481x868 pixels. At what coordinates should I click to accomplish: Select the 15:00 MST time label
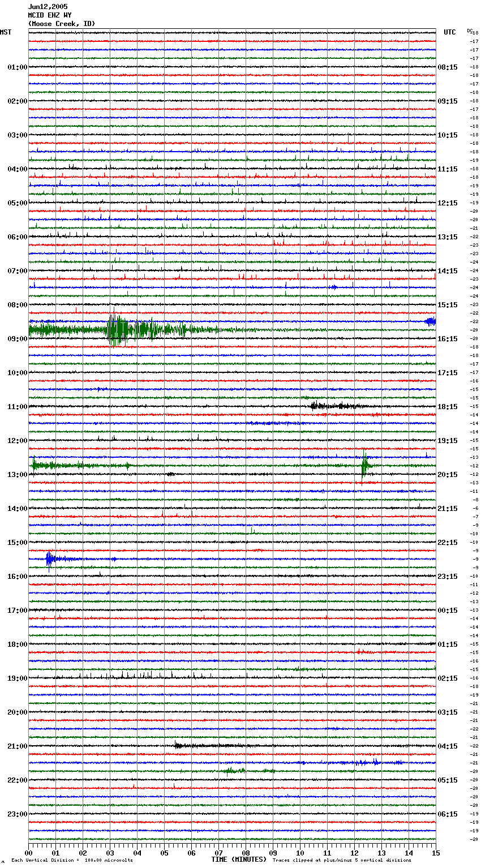coord(17,543)
